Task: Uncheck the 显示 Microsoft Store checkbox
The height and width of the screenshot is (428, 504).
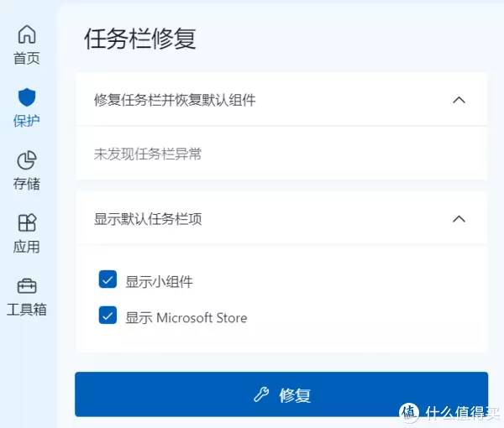Action: tap(108, 316)
